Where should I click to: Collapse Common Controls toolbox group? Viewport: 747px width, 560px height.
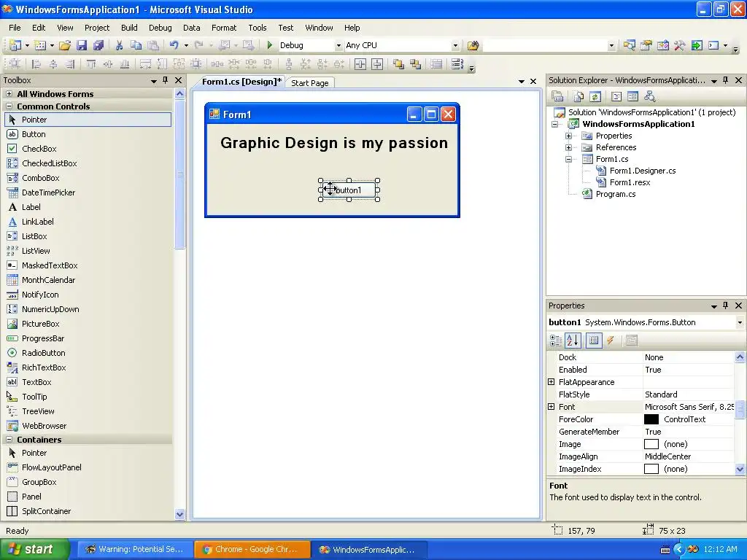9,106
